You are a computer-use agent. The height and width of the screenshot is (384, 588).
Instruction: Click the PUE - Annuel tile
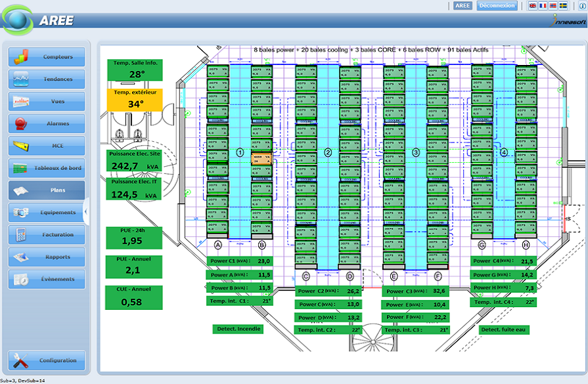pos(134,267)
